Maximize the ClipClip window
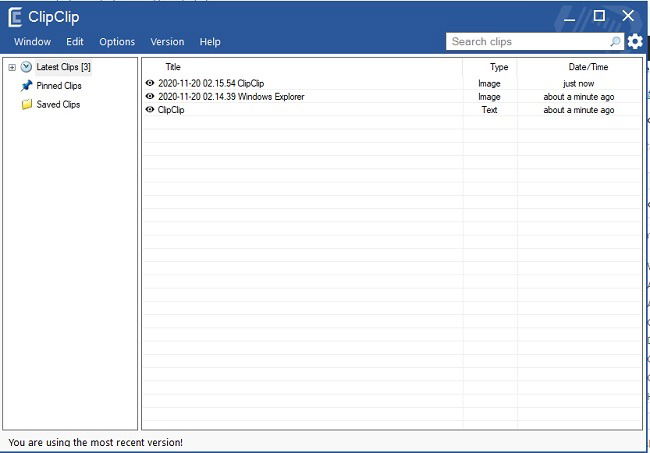 click(599, 16)
